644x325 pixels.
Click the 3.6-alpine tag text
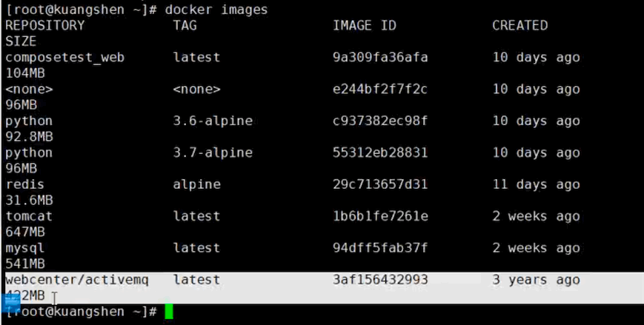point(213,121)
